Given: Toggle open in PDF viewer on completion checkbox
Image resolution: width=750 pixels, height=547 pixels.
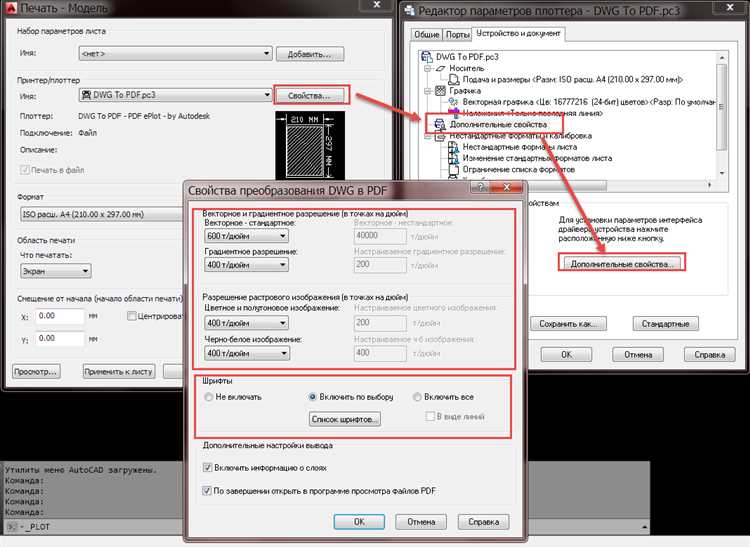Looking at the screenshot, I should 207,491.
